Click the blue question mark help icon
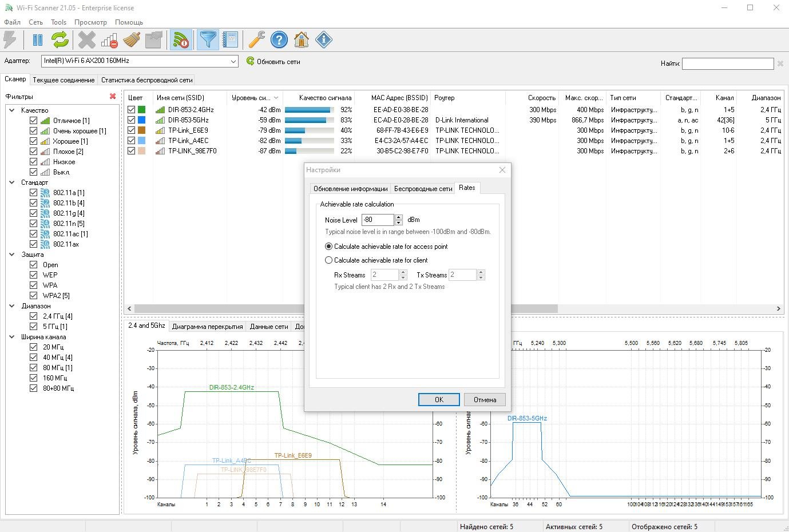The image size is (789, 532). pos(279,40)
